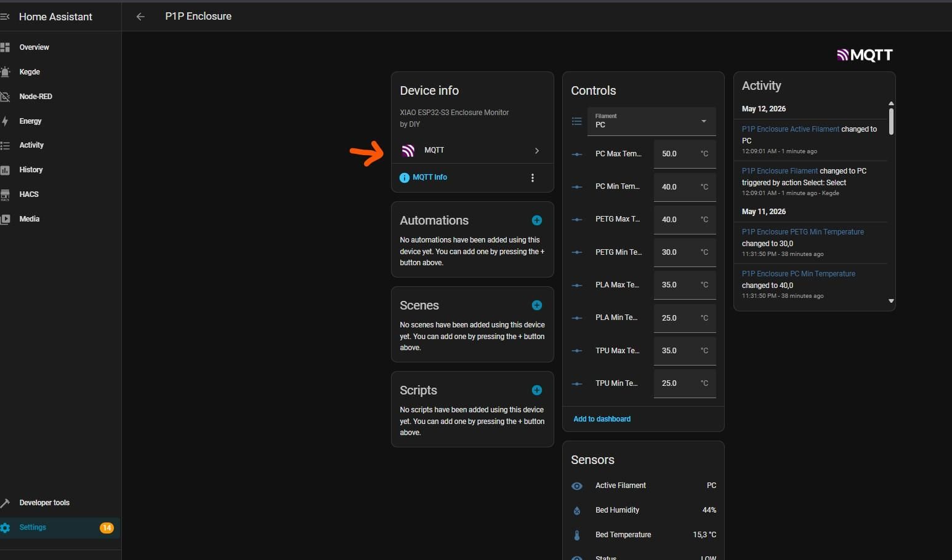Click the Node-RED sidebar icon
Screen dimensions: 952x560
click(5, 97)
